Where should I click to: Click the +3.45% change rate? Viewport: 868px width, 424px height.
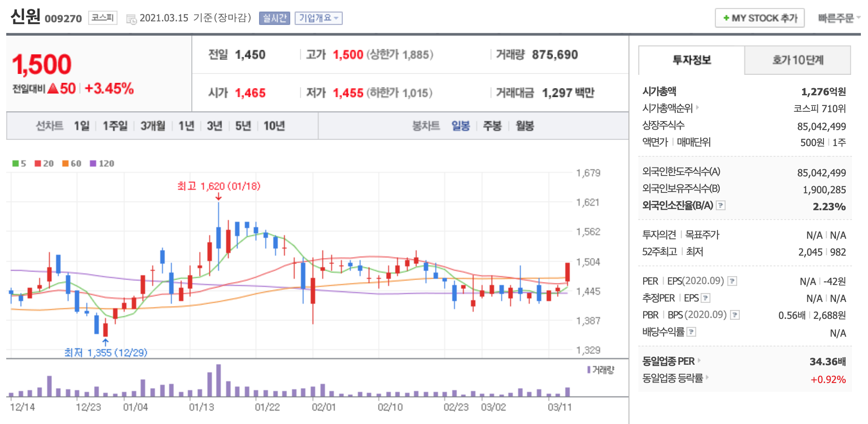109,88
